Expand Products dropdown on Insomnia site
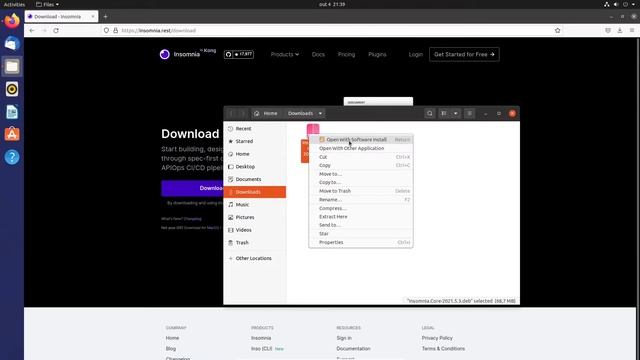Image resolution: width=640 pixels, height=360 pixels. point(284,54)
